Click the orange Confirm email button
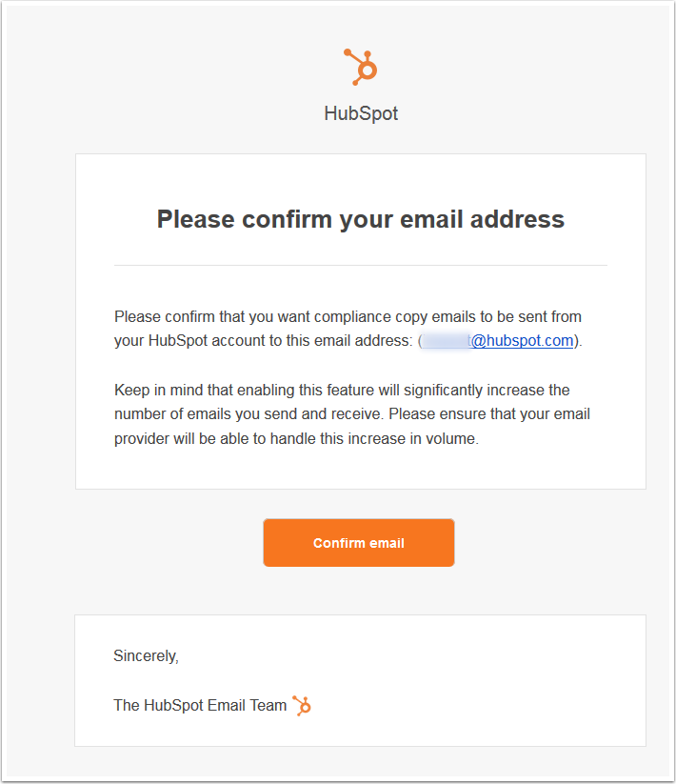676x784 pixels. [359, 542]
